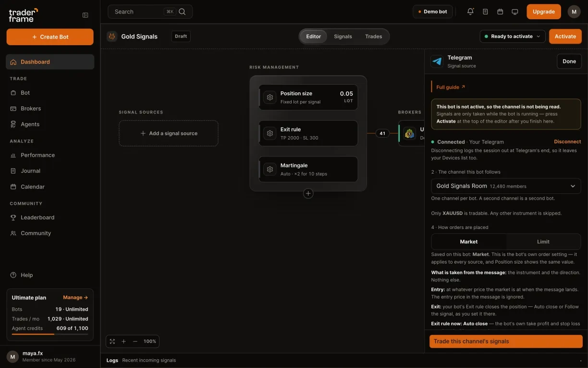This screenshot has height=368, width=588.
Task: Select Market order placement
Action: tap(469, 241)
